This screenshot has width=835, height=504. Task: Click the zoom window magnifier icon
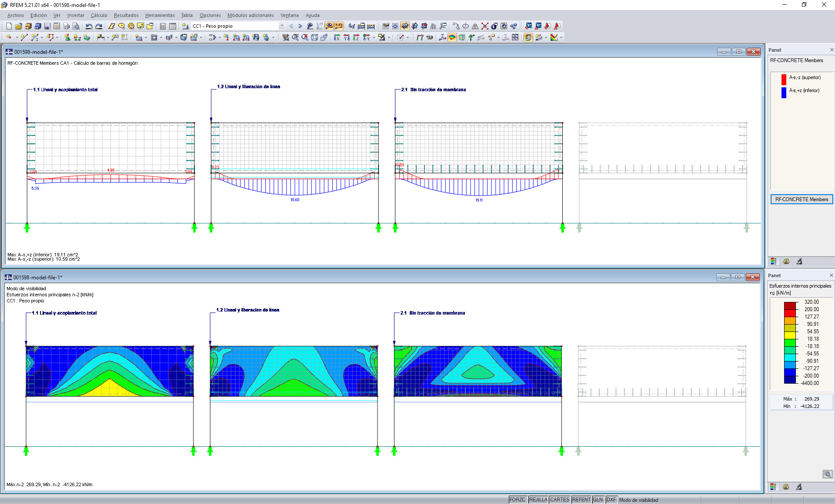coord(295,37)
